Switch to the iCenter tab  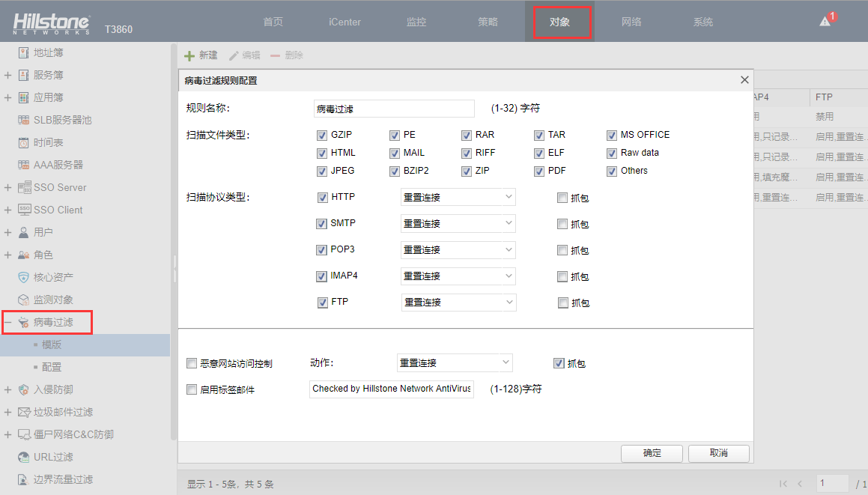point(345,22)
